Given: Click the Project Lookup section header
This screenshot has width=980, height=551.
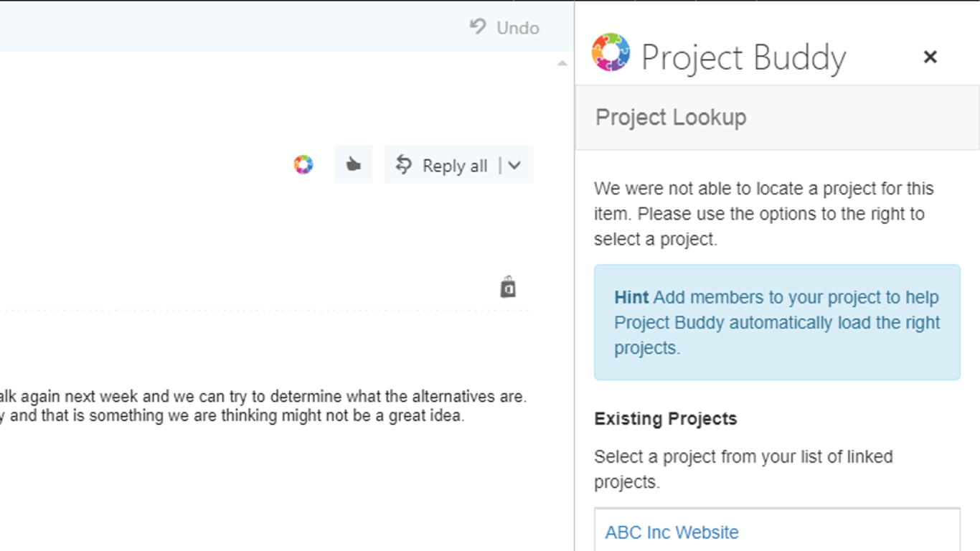Looking at the screenshot, I should tap(669, 117).
